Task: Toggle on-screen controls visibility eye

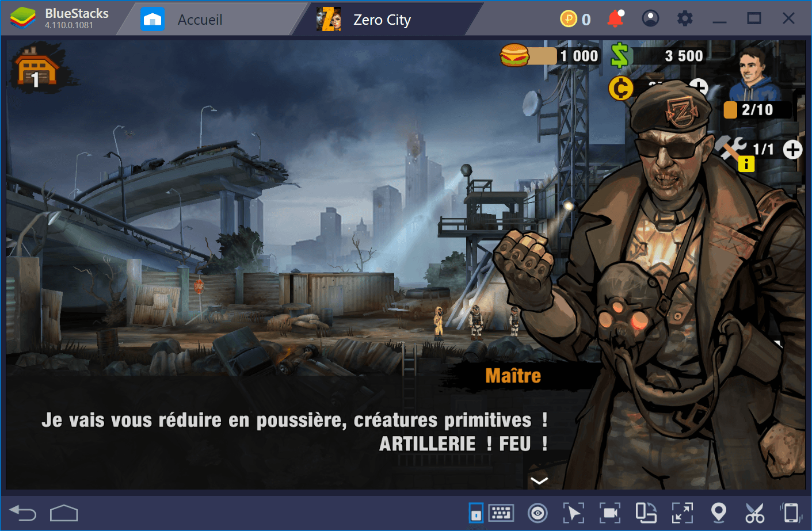Action: coord(538,513)
